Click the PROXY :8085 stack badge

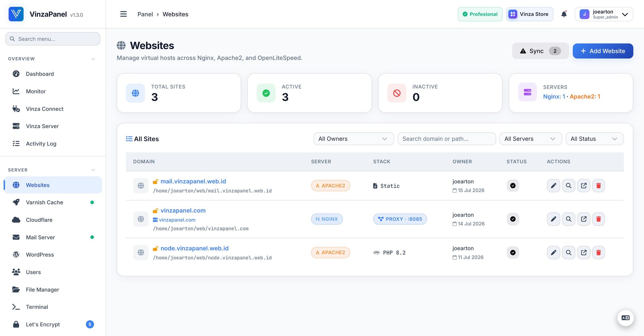(x=400, y=219)
